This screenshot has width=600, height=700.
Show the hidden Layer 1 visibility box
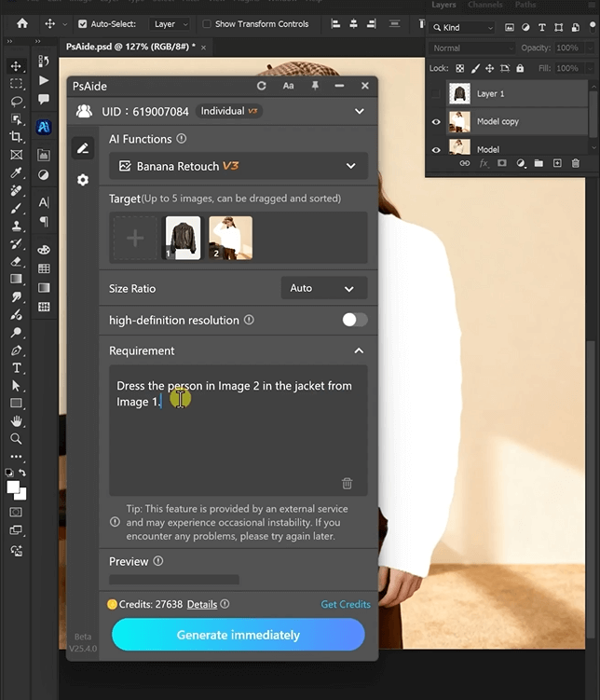click(436, 94)
